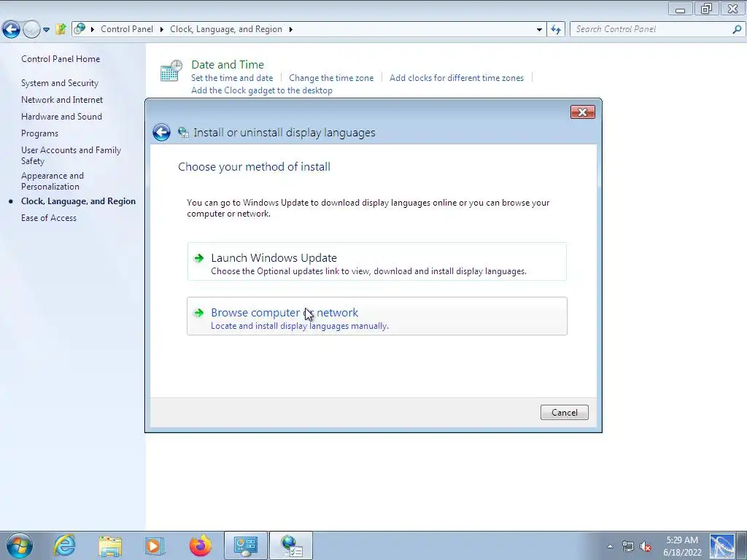The width and height of the screenshot is (747, 560).
Task: Click the taskbar clock showing 5:29 AM
Action: pos(682,546)
